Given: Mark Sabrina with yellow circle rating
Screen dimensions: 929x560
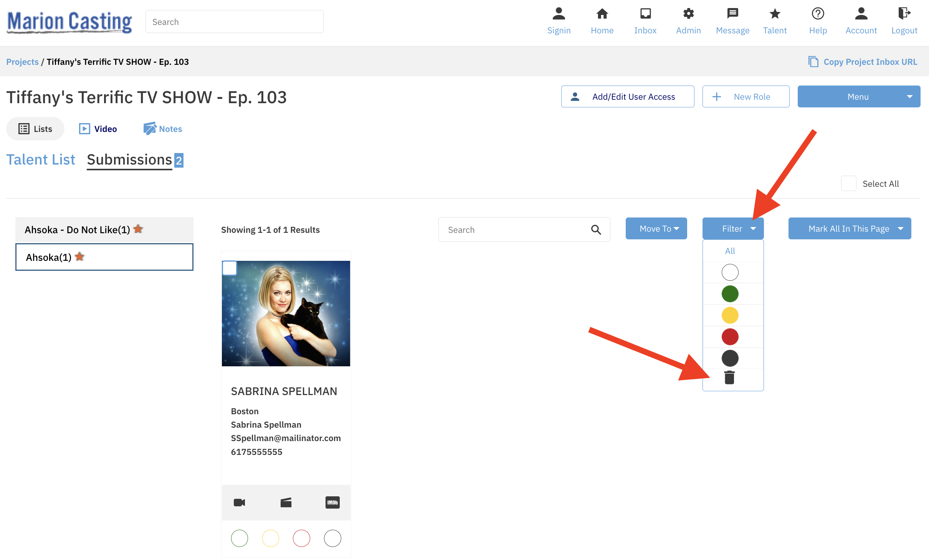Looking at the screenshot, I should coord(271,538).
